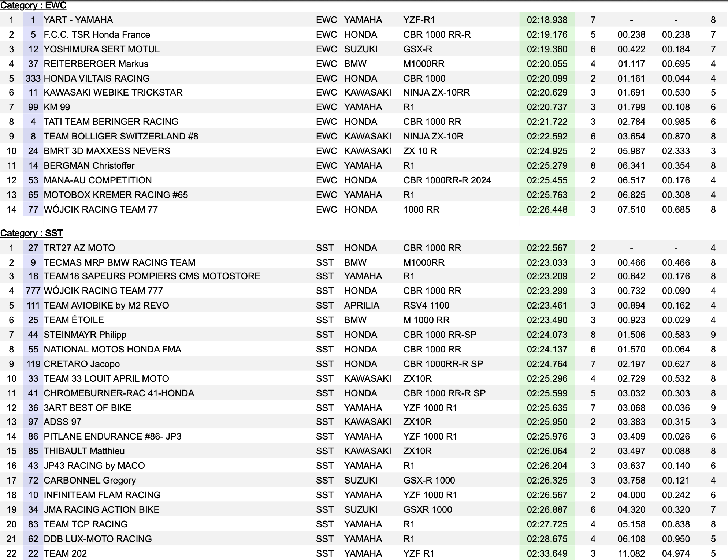Screen dimensions: 728x560
Task: Select the CBR 1000RR-R 2024 model cell
Action: coord(447,180)
